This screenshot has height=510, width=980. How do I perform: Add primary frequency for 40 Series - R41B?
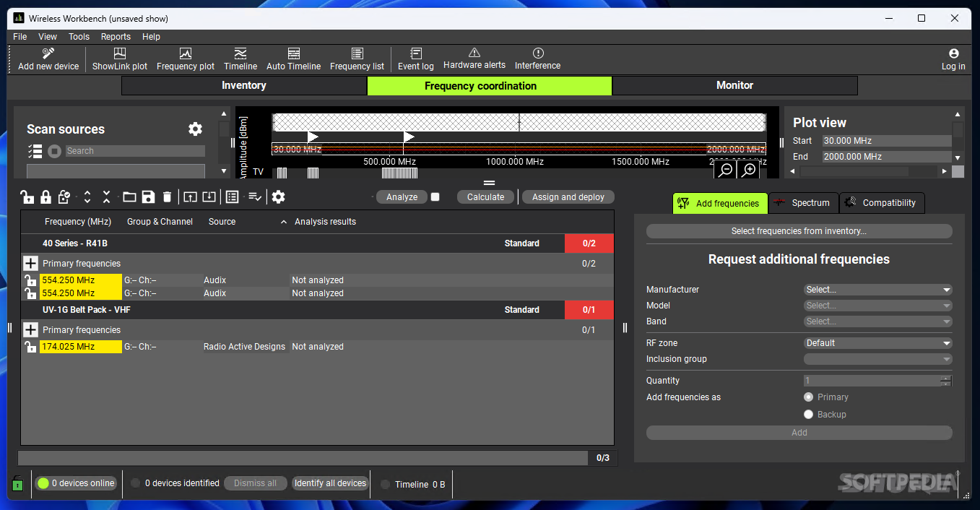pyautogui.click(x=30, y=264)
